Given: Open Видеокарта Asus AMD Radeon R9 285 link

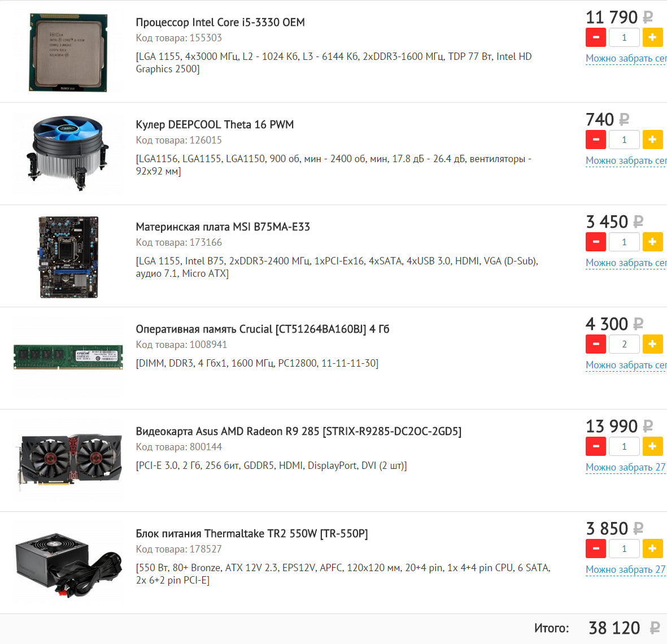Looking at the screenshot, I should [299, 432].
